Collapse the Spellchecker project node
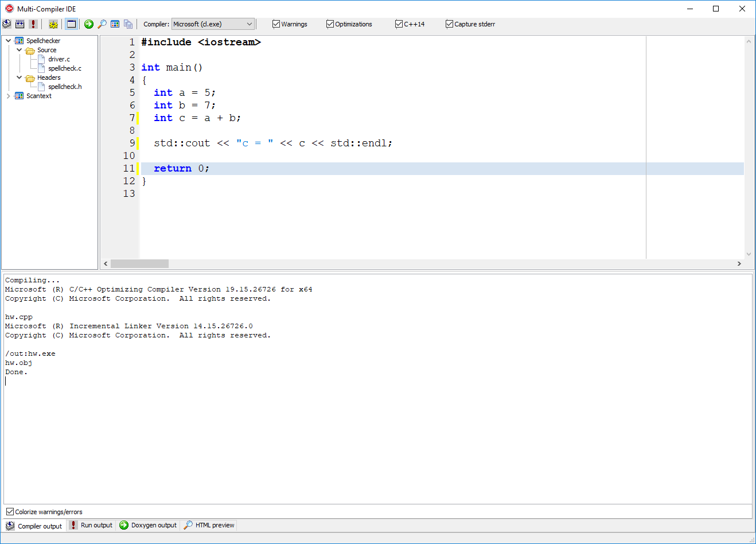756x544 pixels. [x=8, y=41]
